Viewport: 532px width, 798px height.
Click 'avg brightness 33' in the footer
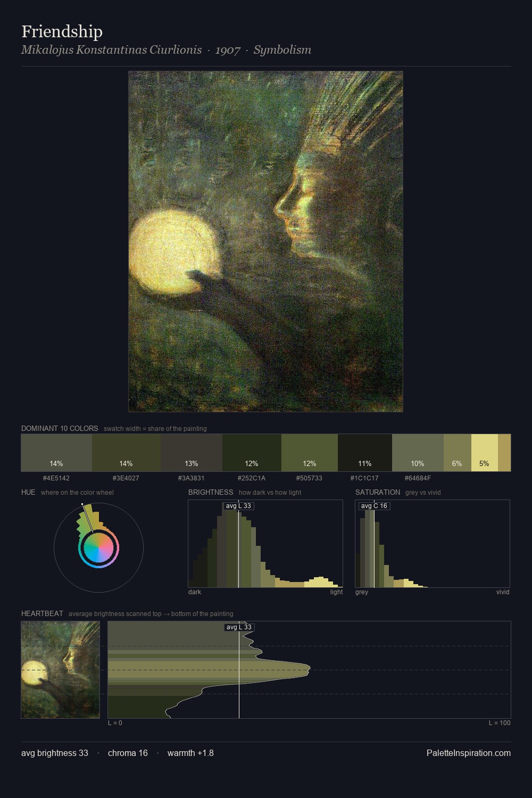(x=55, y=753)
